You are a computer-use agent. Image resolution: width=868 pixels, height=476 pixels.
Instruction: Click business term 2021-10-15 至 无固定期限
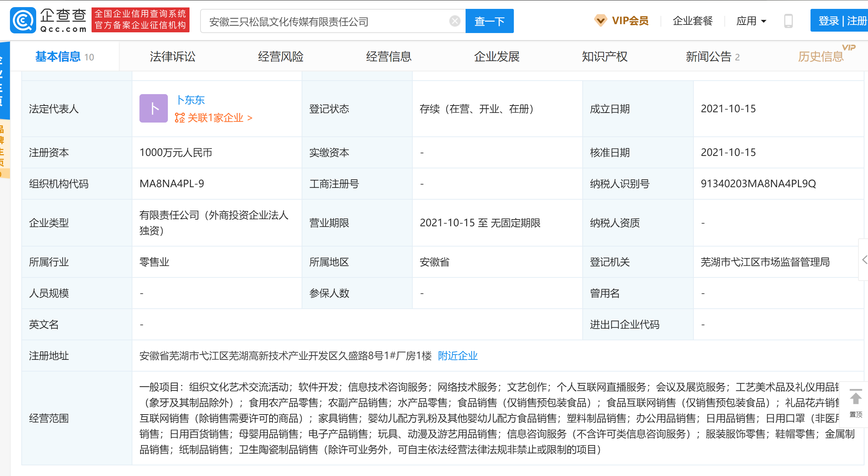(x=480, y=223)
